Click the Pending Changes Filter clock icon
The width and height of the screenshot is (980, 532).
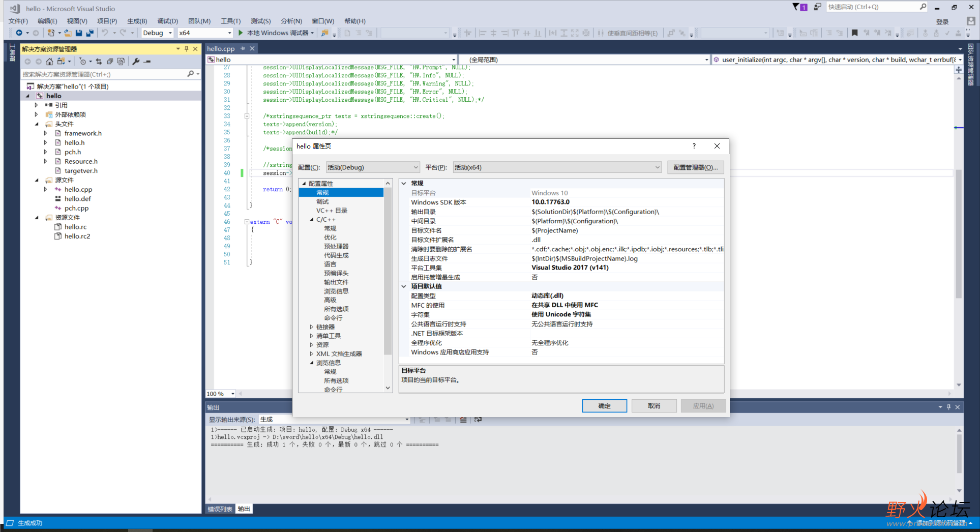click(82, 62)
